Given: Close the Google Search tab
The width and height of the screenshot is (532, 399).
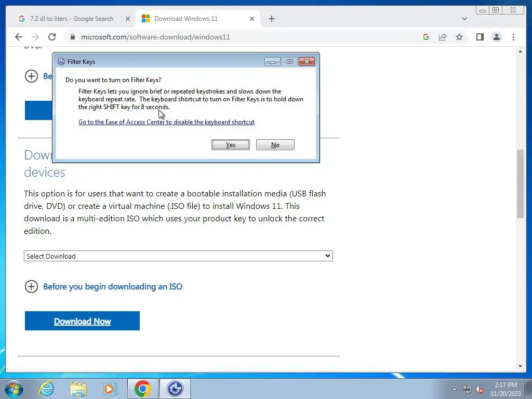Looking at the screenshot, I should tap(128, 19).
